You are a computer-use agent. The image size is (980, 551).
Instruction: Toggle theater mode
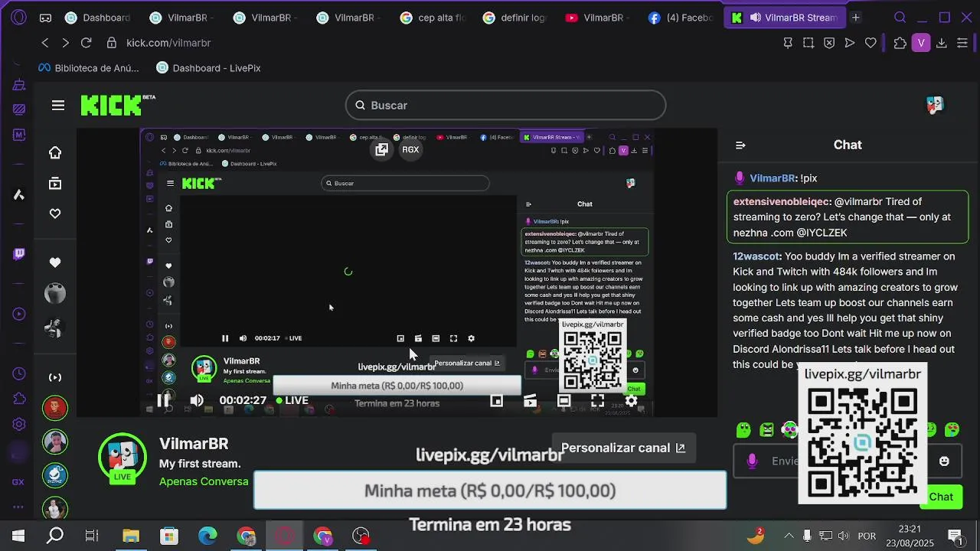point(563,400)
